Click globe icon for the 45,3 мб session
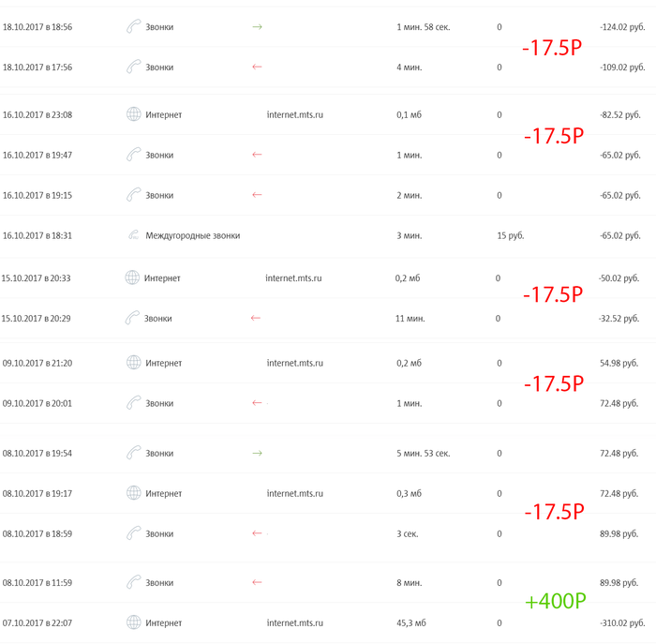 [x=133, y=622]
